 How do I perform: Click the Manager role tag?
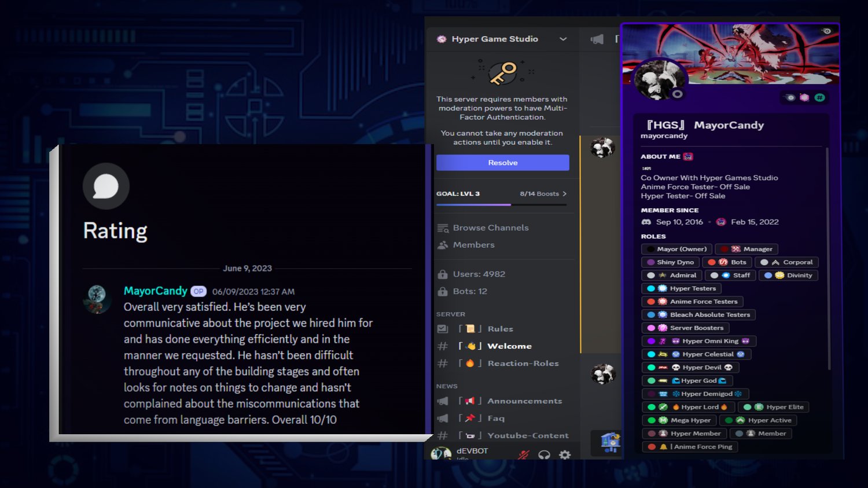(x=746, y=249)
